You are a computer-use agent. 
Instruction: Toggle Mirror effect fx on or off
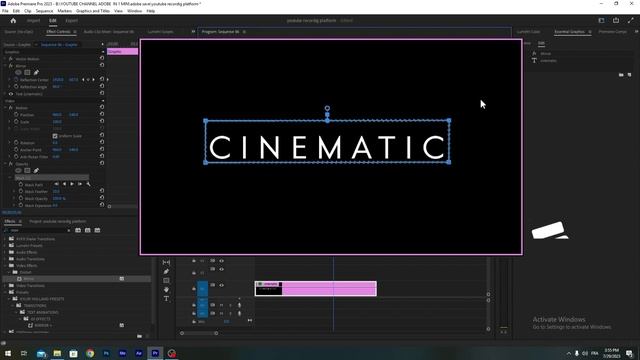[11, 66]
